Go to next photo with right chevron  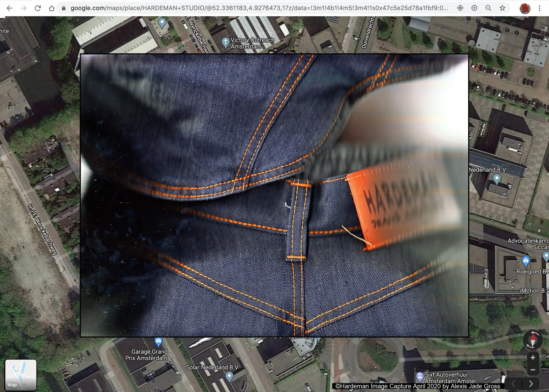coord(531,384)
